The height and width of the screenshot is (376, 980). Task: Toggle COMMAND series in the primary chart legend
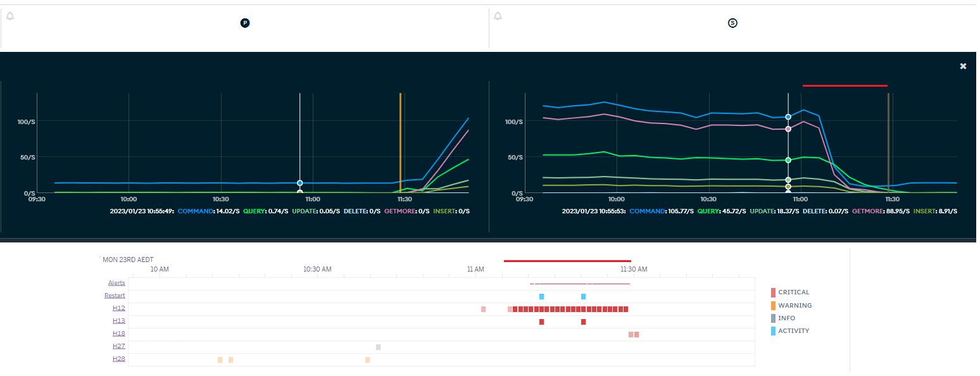tap(196, 211)
